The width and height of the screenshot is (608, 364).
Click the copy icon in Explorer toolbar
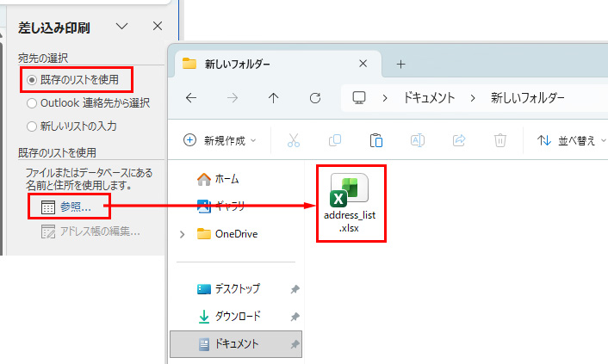[335, 140]
